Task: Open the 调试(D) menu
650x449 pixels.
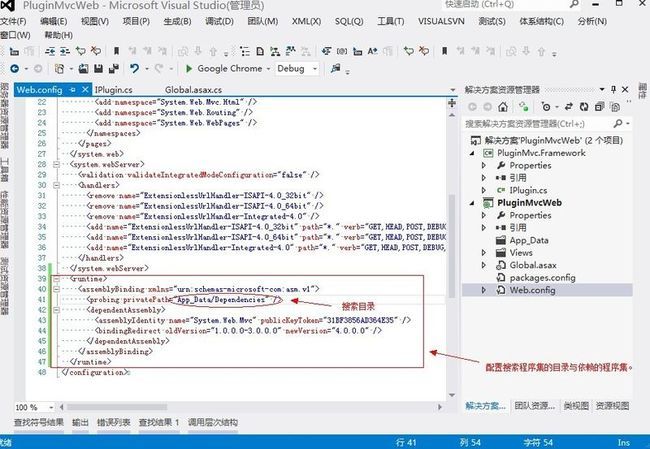Action: point(219,21)
